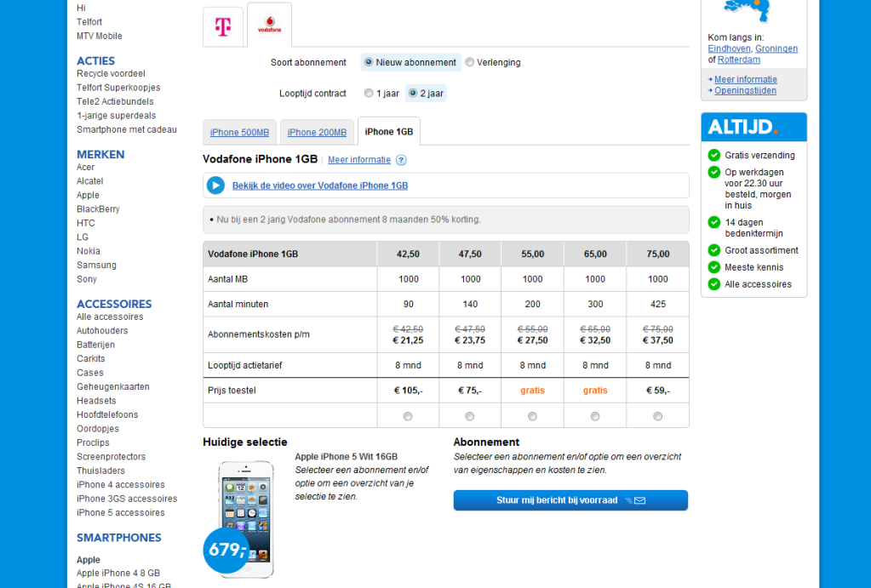871x588 pixels.
Task: Open iPhone 4 accessoires link
Action: (x=121, y=485)
